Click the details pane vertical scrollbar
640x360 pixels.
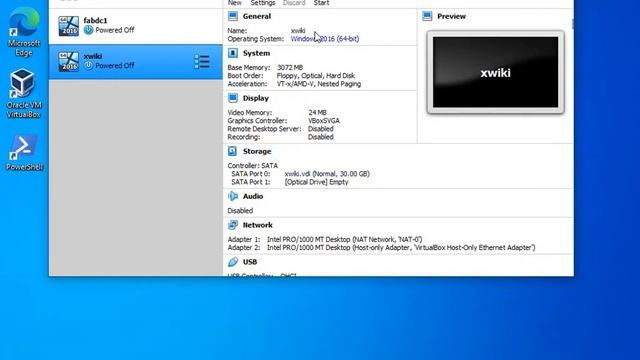pyautogui.click(x=572, y=24)
